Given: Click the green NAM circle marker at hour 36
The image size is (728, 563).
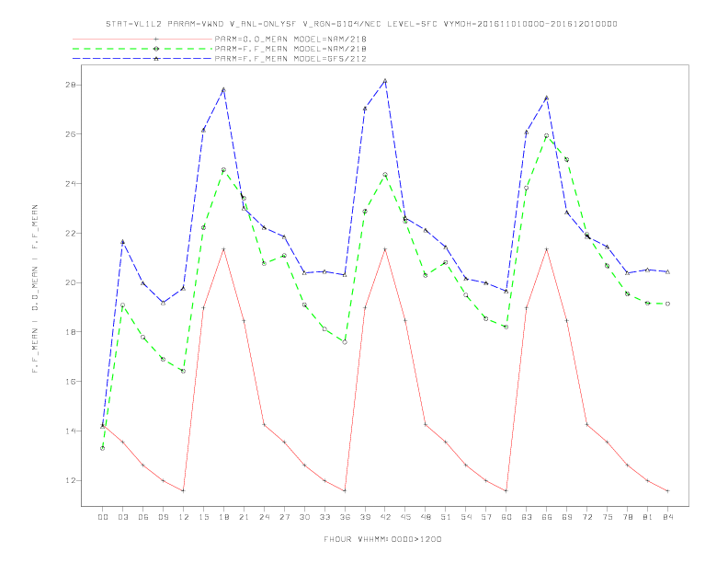Looking at the screenshot, I should click(x=345, y=342).
